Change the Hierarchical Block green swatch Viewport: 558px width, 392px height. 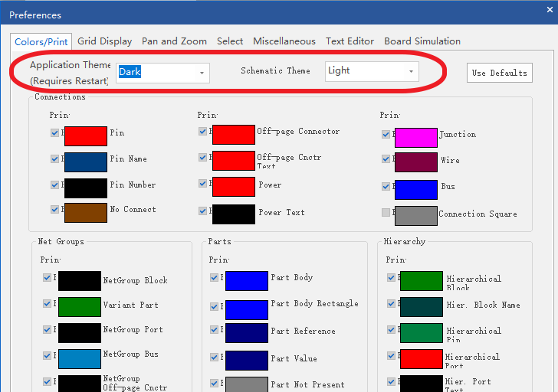pos(422,281)
